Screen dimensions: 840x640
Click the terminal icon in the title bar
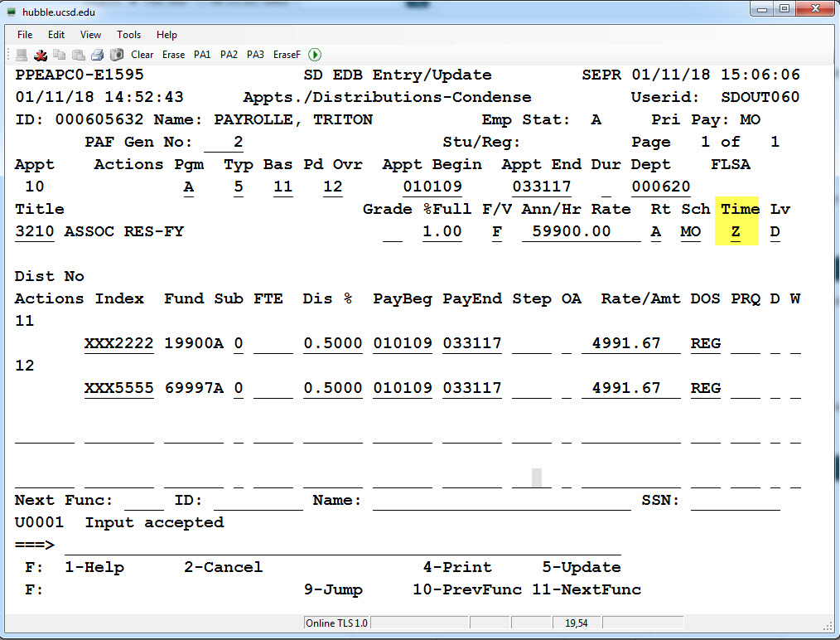tap(12, 12)
